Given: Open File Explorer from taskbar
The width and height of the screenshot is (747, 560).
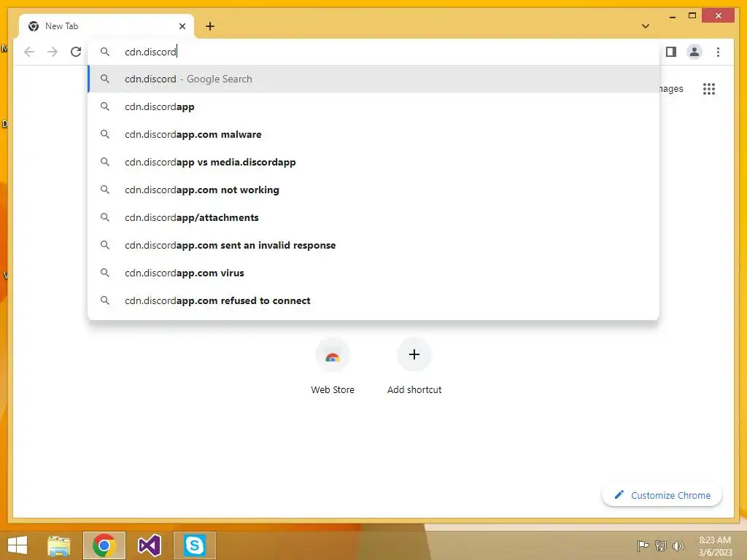Looking at the screenshot, I should [x=59, y=545].
